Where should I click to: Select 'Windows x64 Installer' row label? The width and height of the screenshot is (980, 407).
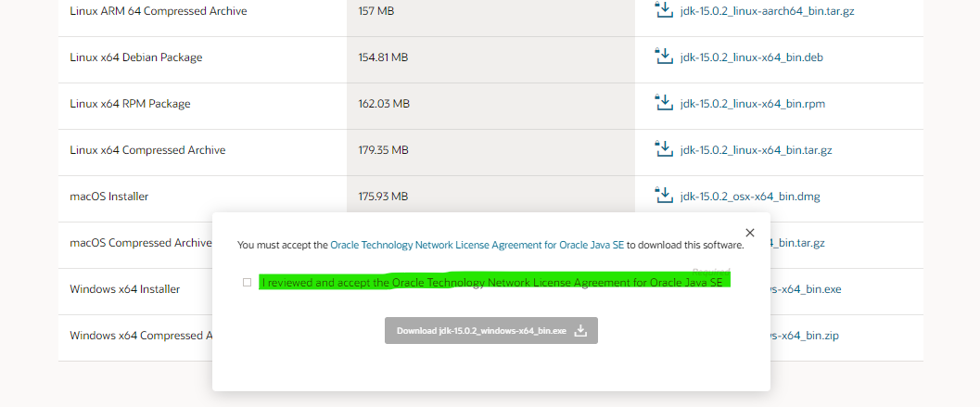click(x=125, y=289)
